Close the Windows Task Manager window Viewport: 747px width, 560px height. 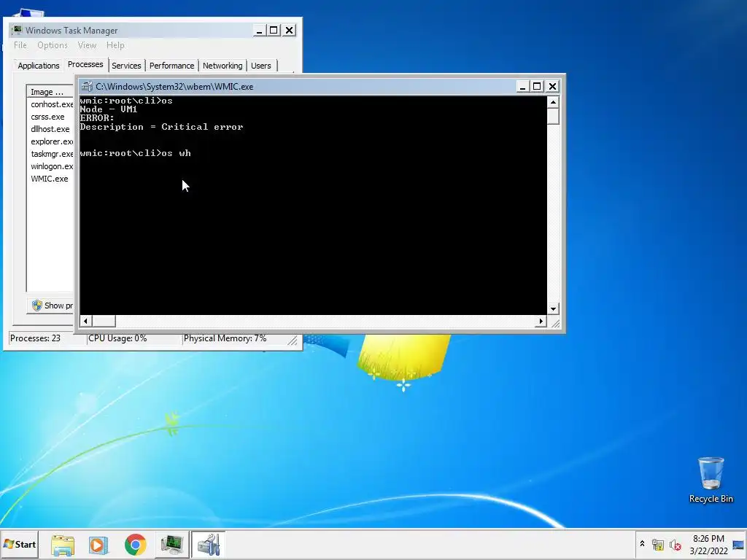click(x=289, y=31)
